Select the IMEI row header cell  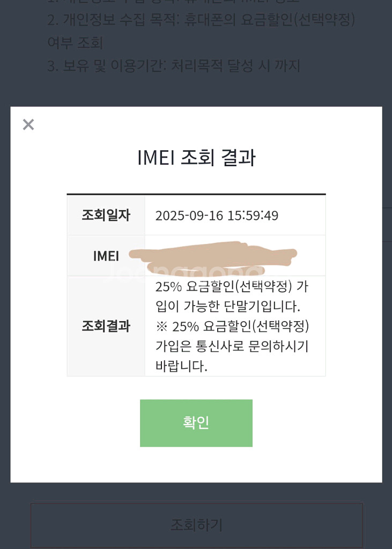point(106,256)
